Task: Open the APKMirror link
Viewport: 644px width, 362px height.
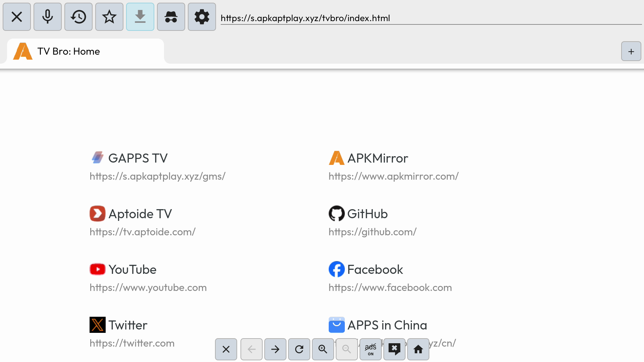Action: (378, 158)
